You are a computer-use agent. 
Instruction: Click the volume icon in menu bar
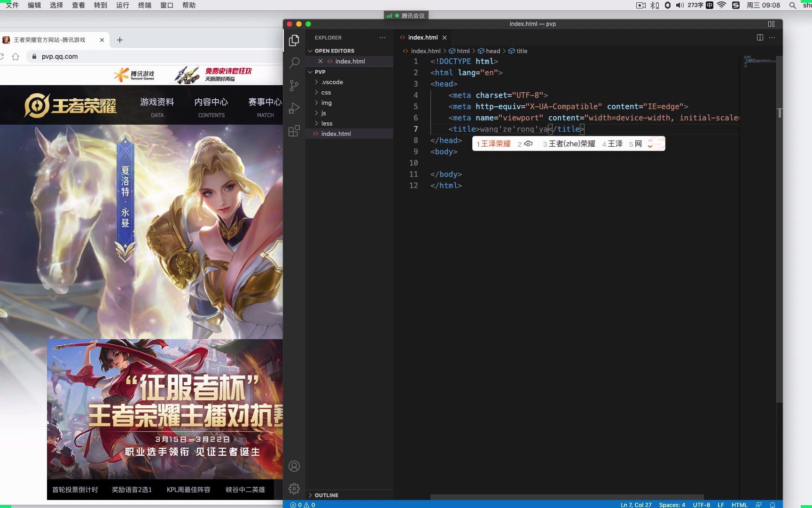point(679,5)
